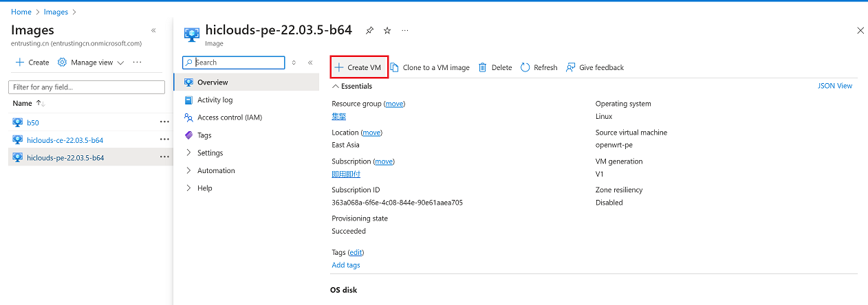Refresh the image overview
Screen dimensions: 868x305
pos(539,67)
